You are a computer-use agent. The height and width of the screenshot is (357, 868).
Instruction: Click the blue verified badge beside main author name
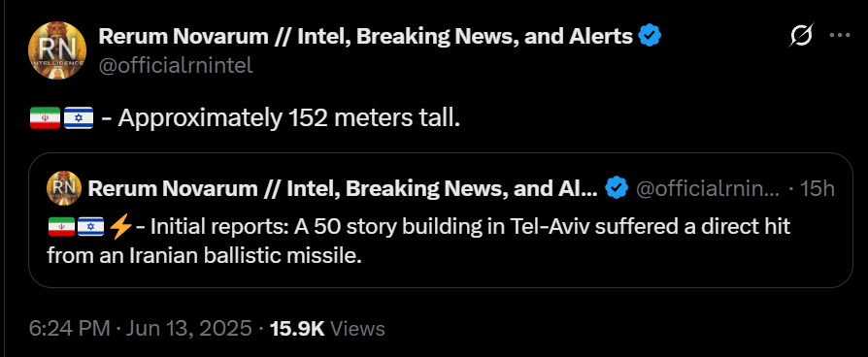650,37
